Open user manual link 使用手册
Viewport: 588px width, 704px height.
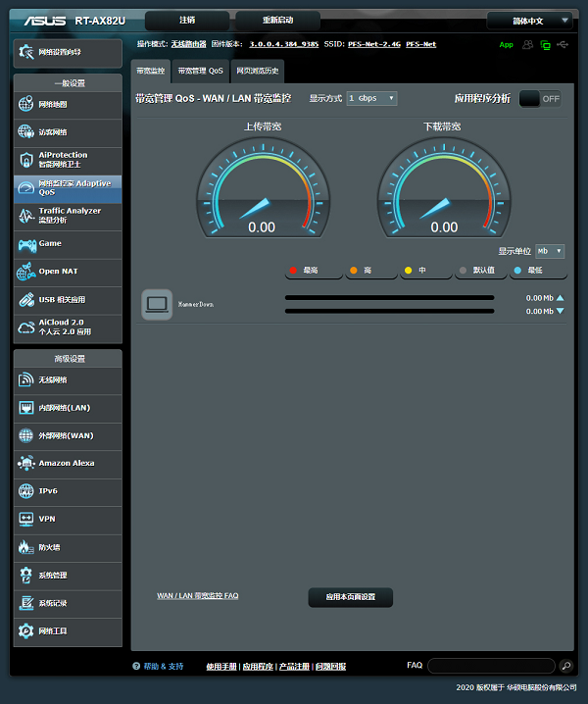point(221,667)
